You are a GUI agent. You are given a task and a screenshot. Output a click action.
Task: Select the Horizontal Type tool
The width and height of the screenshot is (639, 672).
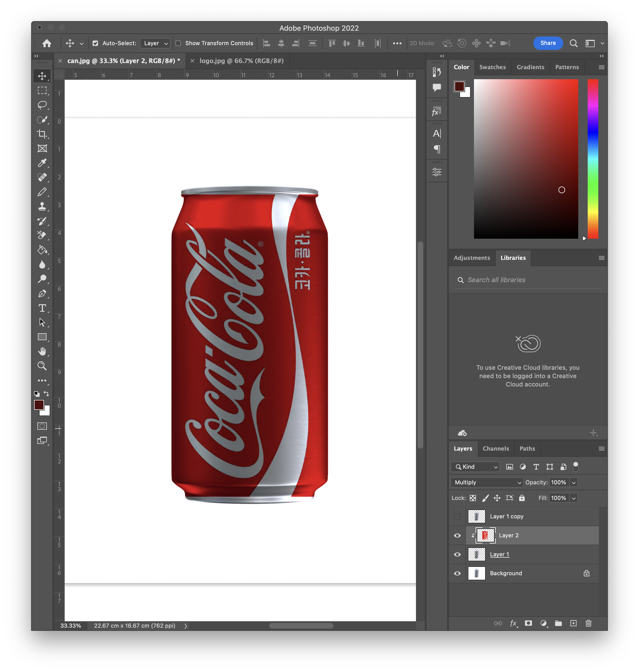(x=42, y=308)
